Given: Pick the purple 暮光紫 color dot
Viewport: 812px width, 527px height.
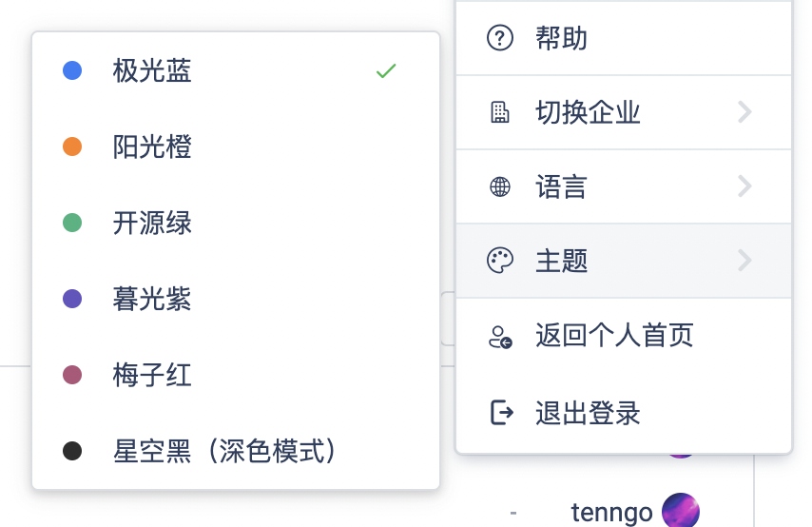Looking at the screenshot, I should [x=72, y=299].
